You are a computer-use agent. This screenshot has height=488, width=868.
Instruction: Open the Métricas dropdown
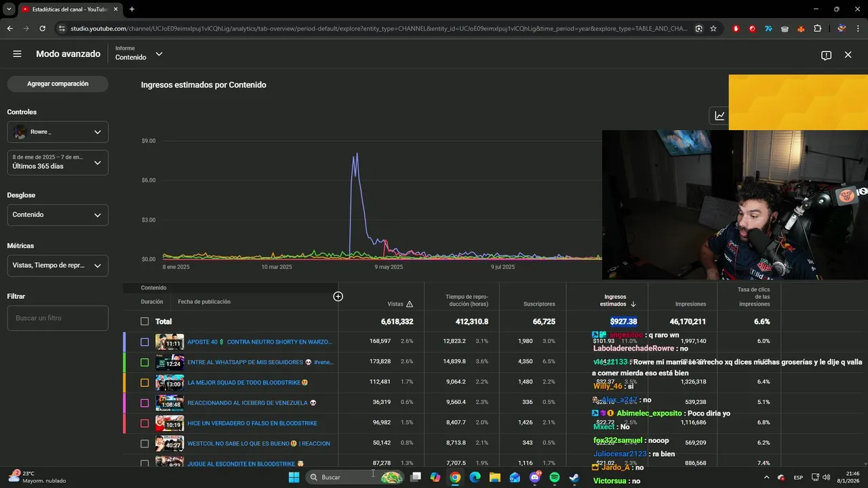(58, 266)
